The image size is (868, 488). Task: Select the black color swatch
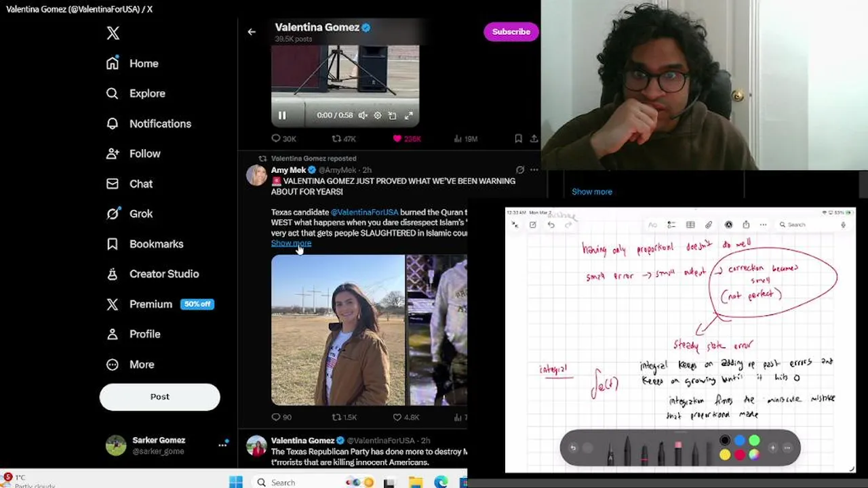(x=725, y=441)
